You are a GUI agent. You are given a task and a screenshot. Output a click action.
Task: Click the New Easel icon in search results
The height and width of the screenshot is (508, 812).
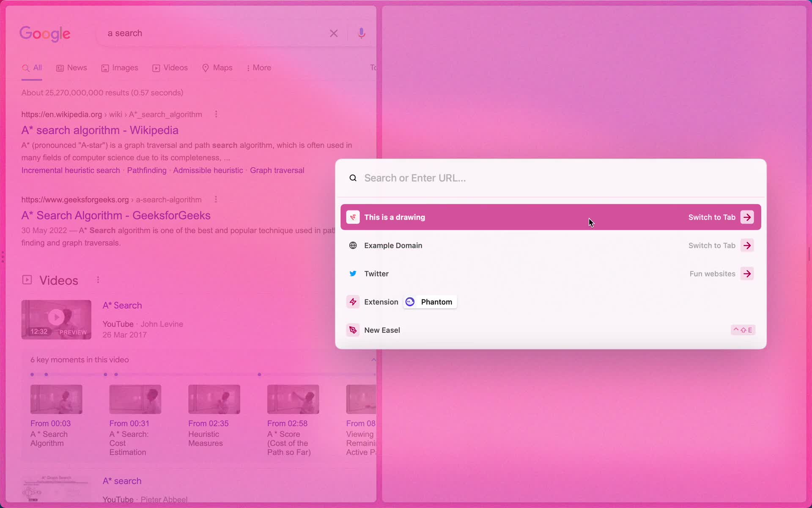pyautogui.click(x=353, y=329)
